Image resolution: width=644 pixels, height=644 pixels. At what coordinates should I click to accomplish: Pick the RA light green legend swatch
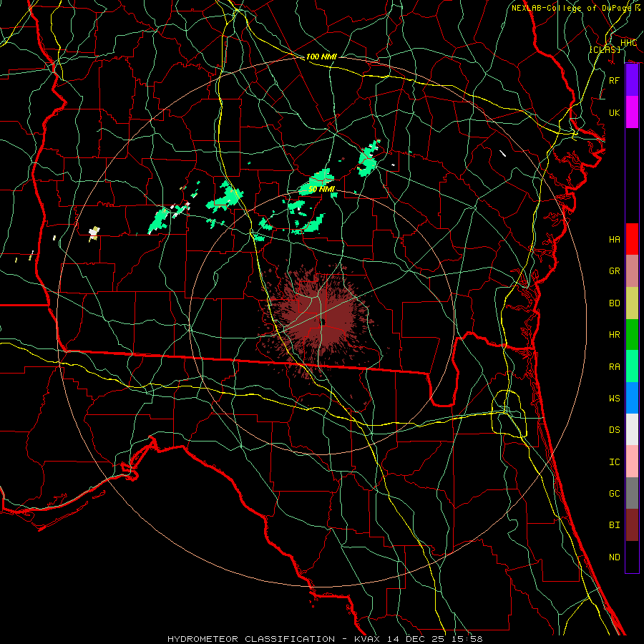[632, 366]
